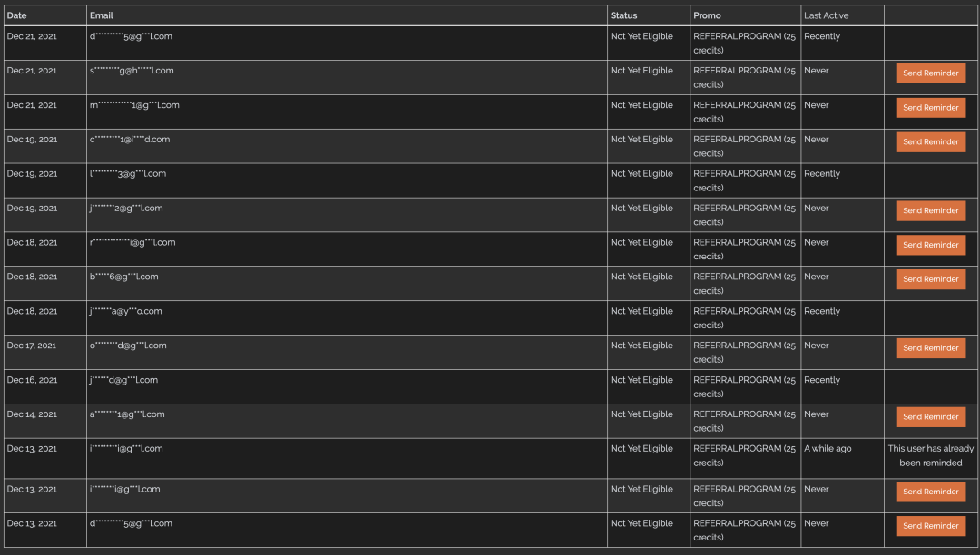
Task: Click the Dec 17, 2021 date cell
Action: pos(45,352)
